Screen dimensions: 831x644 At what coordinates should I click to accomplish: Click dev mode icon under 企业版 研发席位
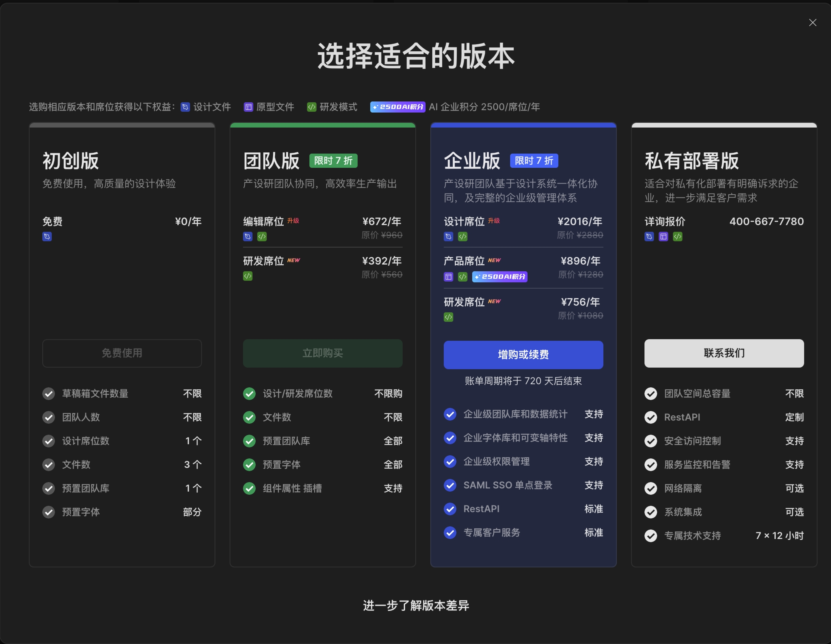pos(449,317)
